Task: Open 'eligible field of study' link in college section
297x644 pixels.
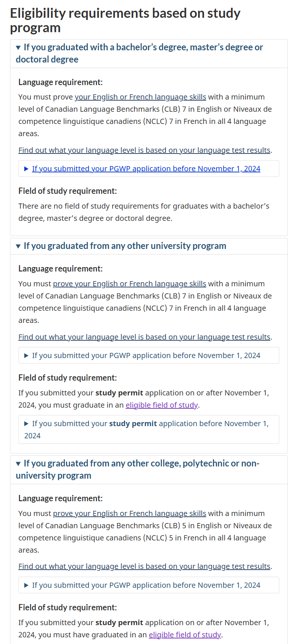Action: 184,635
